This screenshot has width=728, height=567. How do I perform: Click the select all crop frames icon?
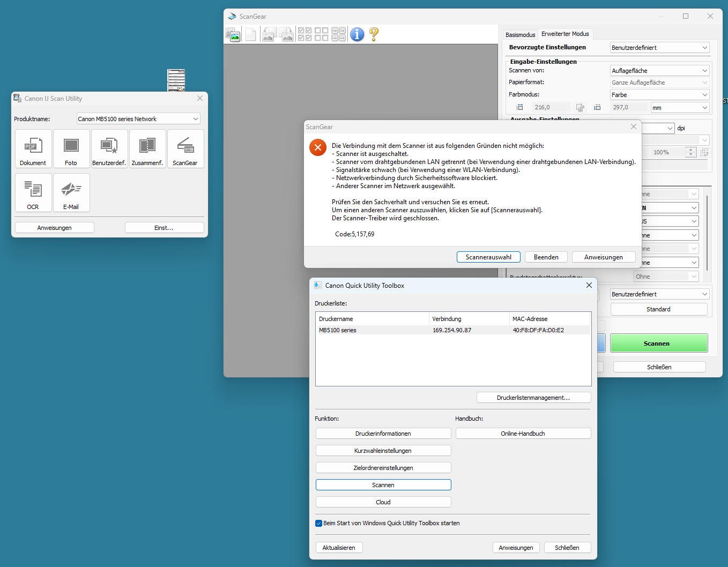pos(338,35)
